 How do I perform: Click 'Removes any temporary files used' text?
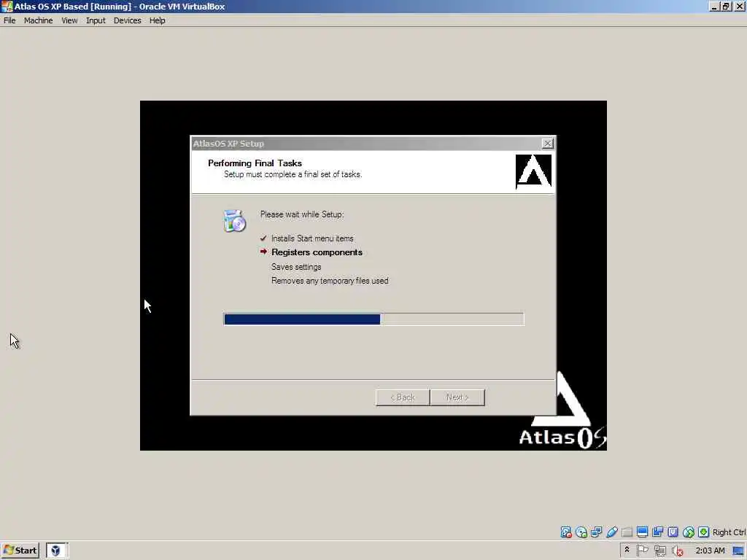tap(330, 281)
